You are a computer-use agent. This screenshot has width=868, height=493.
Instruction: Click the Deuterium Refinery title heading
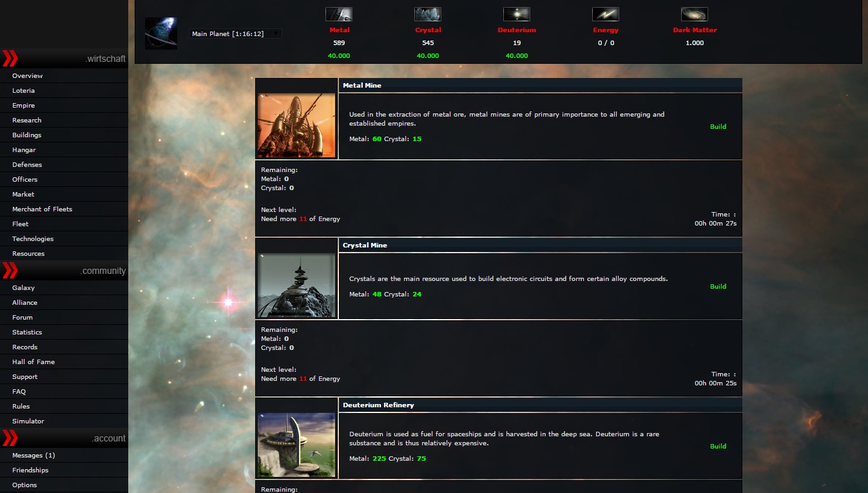378,405
